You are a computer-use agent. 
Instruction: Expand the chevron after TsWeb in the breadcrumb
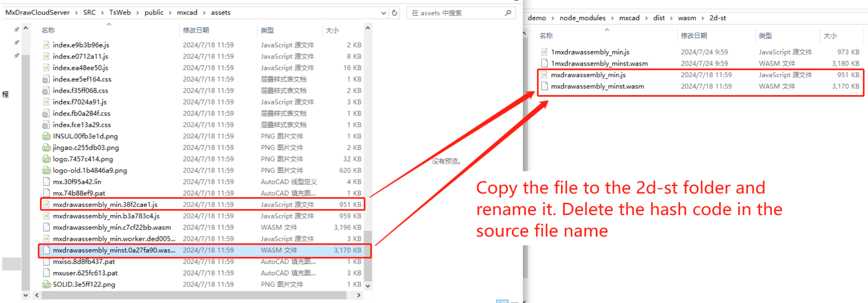click(138, 13)
